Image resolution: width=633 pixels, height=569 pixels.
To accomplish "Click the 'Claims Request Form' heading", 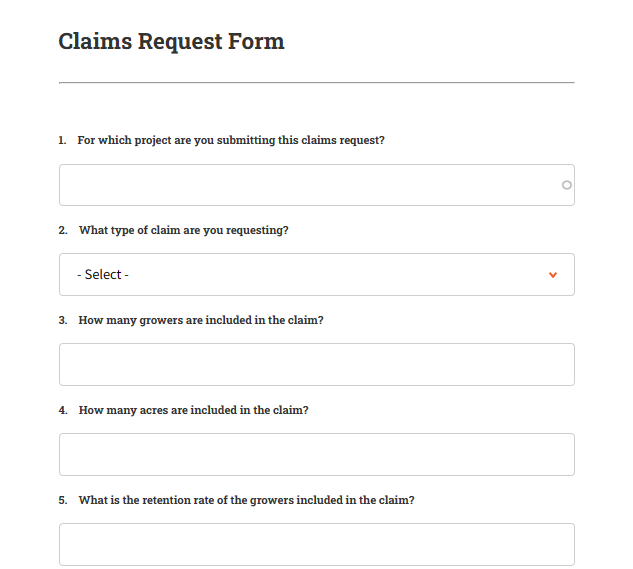I will [x=171, y=42].
